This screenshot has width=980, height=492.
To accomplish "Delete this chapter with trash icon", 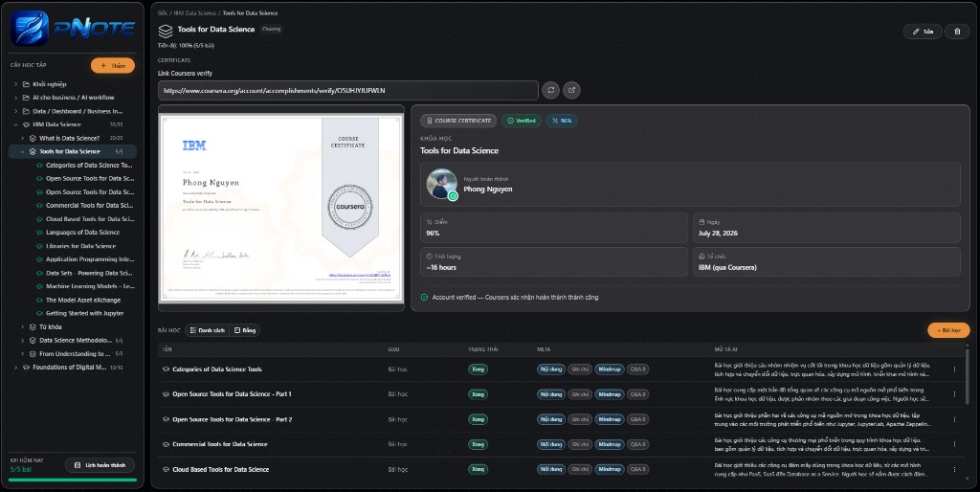I will pos(957,32).
